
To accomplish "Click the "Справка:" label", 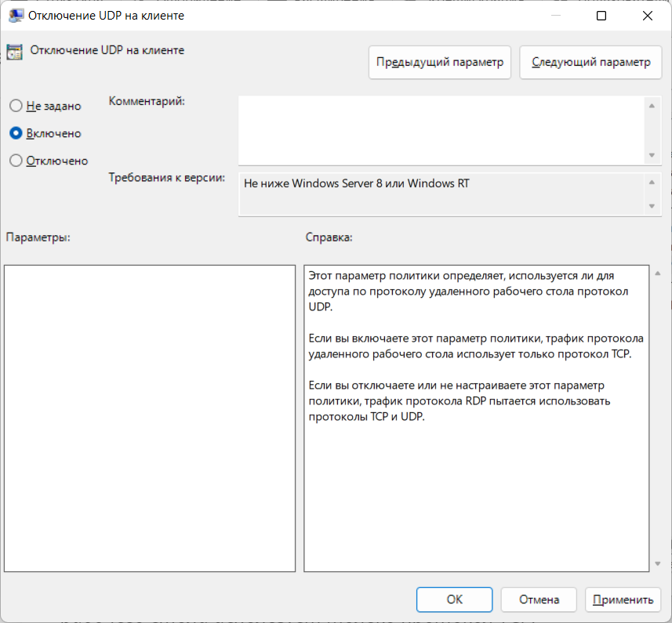I will (329, 237).
